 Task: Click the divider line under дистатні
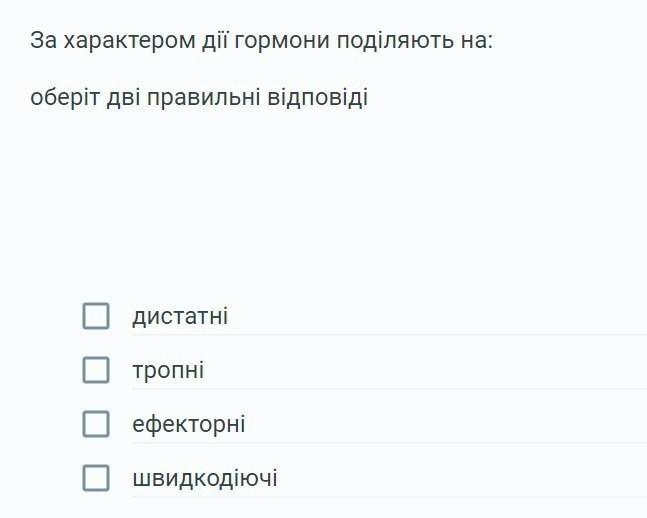(389, 335)
